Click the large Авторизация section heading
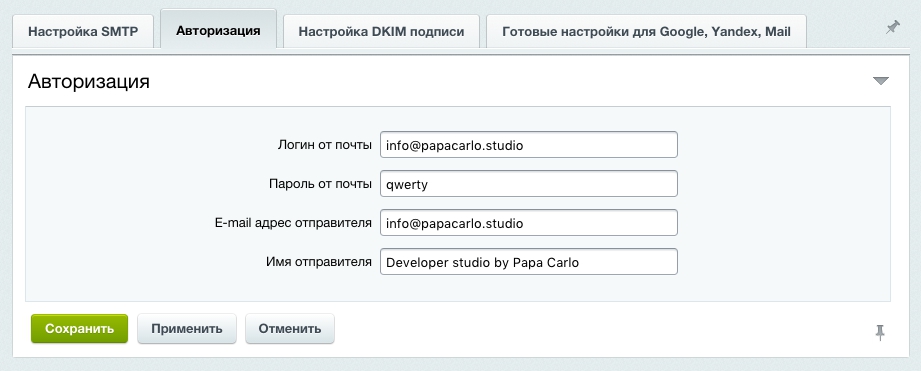The height and width of the screenshot is (371, 921). click(89, 81)
